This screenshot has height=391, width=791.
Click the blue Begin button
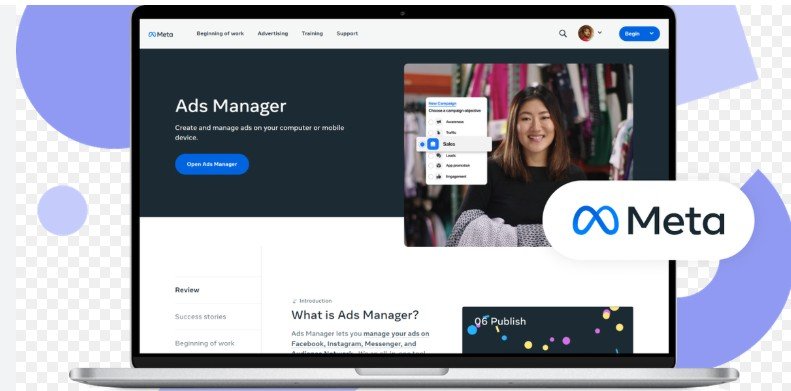click(x=639, y=34)
